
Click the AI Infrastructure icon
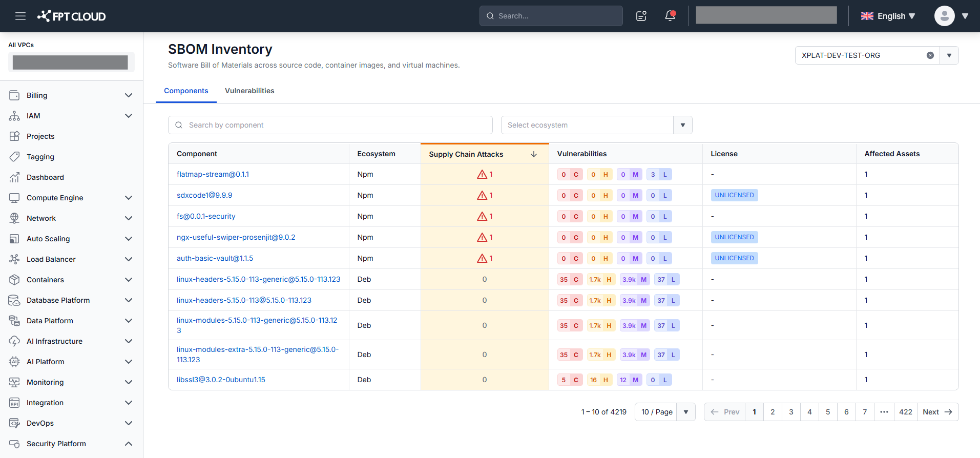14,341
